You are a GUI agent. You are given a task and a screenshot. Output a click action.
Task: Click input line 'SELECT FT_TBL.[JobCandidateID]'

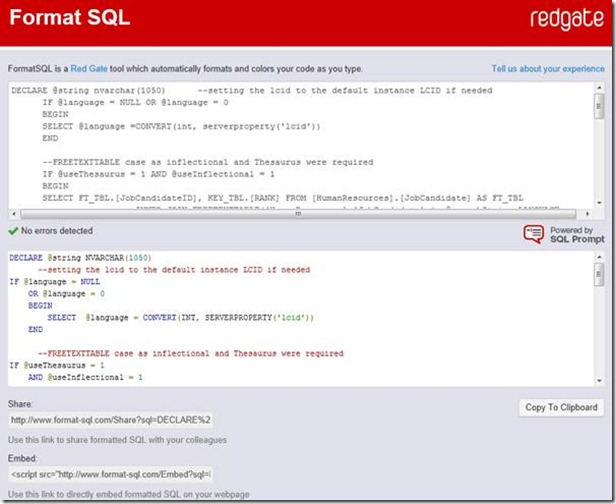pos(282,198)
